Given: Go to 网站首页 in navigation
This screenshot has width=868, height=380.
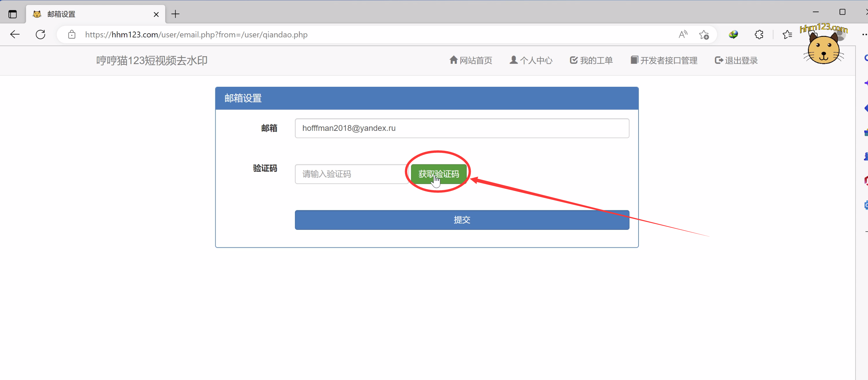Looking at the screenshot, I should [471, 60].
